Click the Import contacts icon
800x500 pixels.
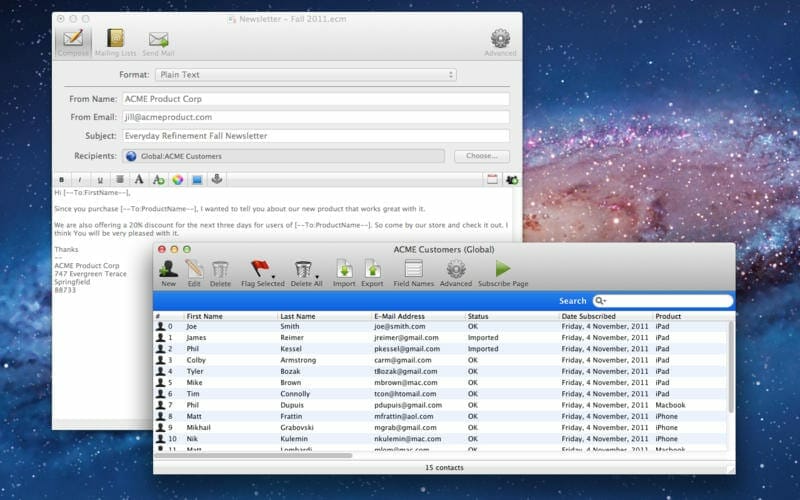click(344, 269)
